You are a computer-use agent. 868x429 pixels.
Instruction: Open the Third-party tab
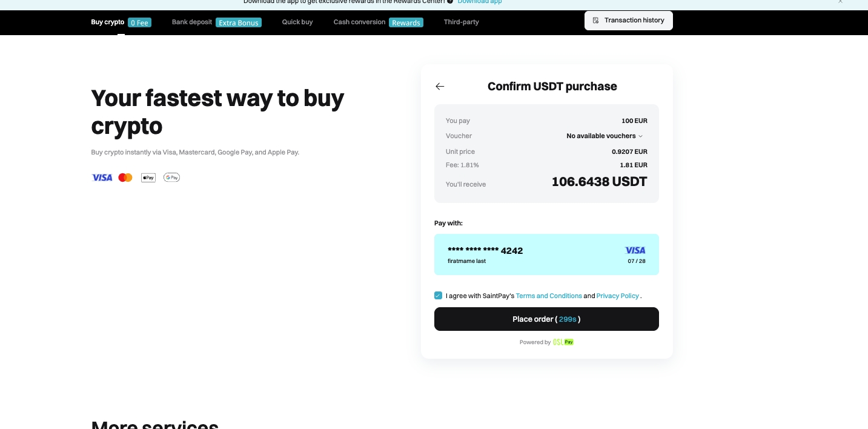(x=461, y=22)
